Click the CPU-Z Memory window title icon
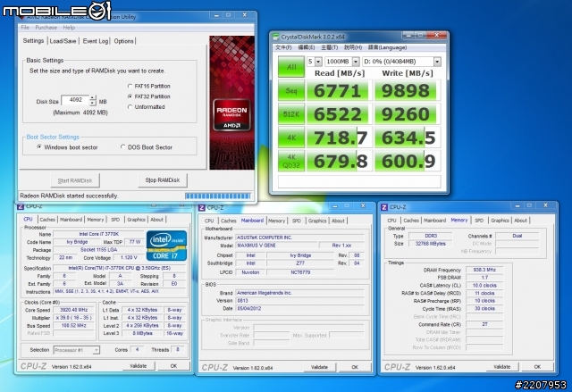572x392 pixels. [x=384, y=207]
